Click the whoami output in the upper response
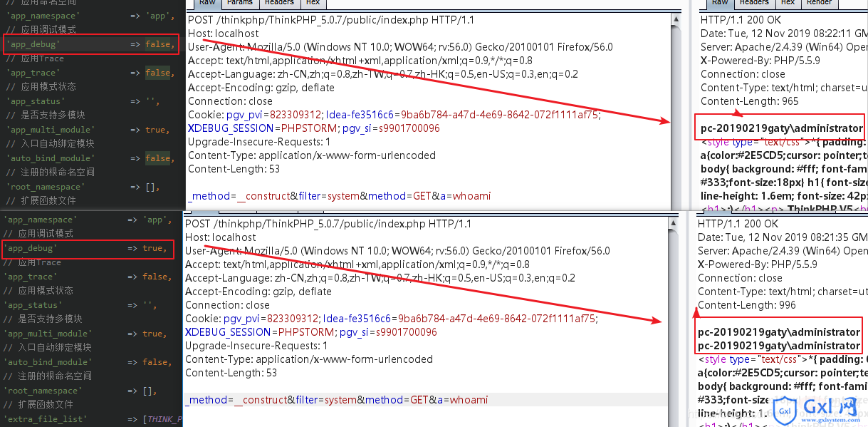The image size is (868, 427). click(x=782, y=128)
